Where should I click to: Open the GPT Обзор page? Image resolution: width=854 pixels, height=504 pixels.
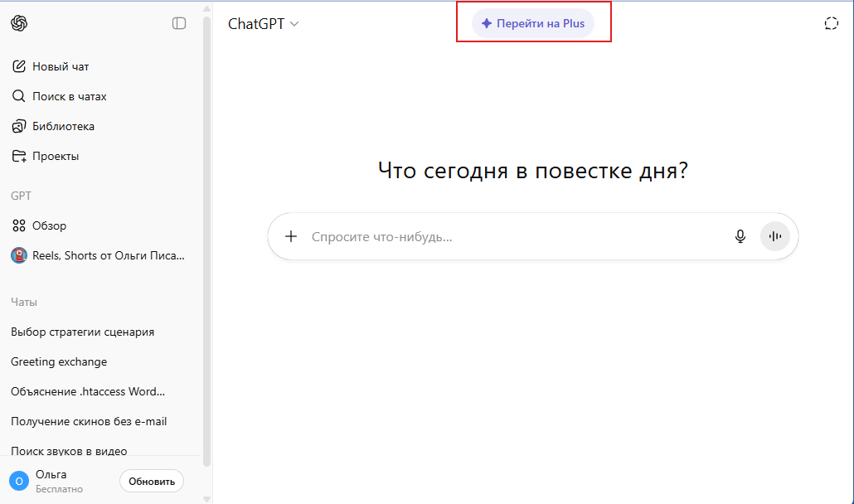point(39,225)
